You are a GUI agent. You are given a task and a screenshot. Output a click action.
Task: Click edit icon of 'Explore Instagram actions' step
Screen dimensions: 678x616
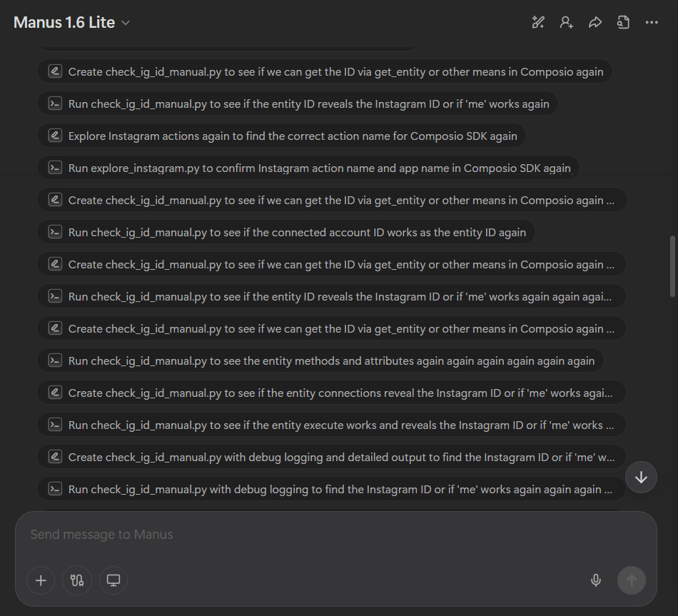[x=55, y=136]
